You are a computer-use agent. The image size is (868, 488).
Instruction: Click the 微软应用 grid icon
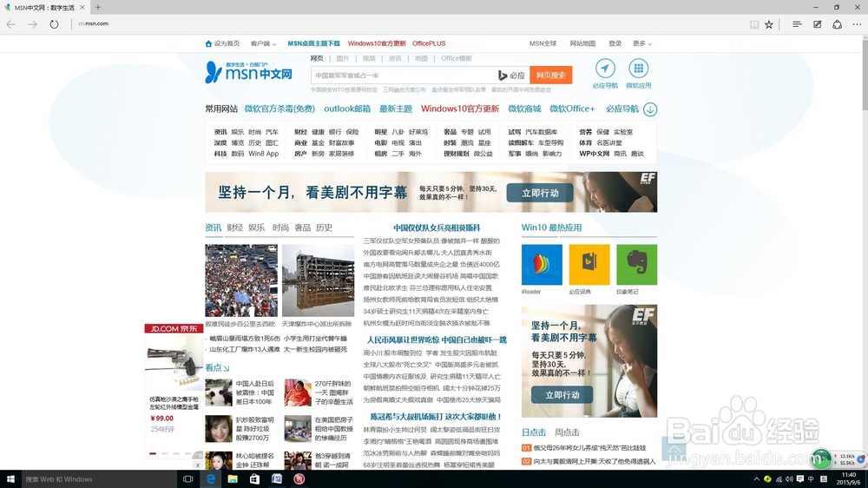coord(638,69)
